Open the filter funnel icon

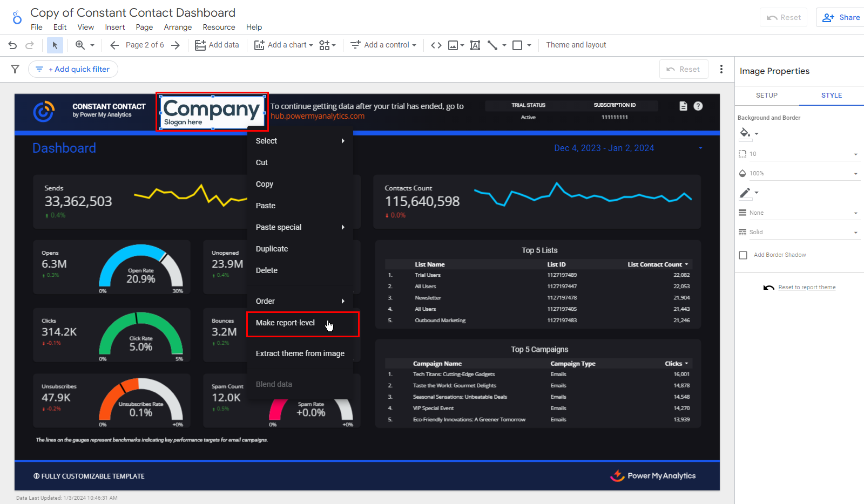(15, 69)
